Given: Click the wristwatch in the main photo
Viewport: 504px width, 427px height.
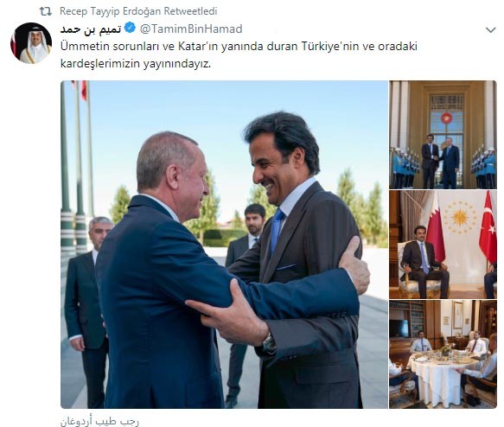Looking at the screenshot, I should pyautogui.click(x=270, y=344).
